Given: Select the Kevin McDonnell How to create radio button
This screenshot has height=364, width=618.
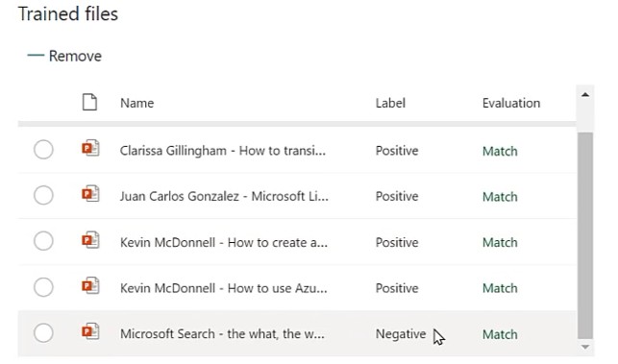Looking at the screenshot, I should pos(43,241).
